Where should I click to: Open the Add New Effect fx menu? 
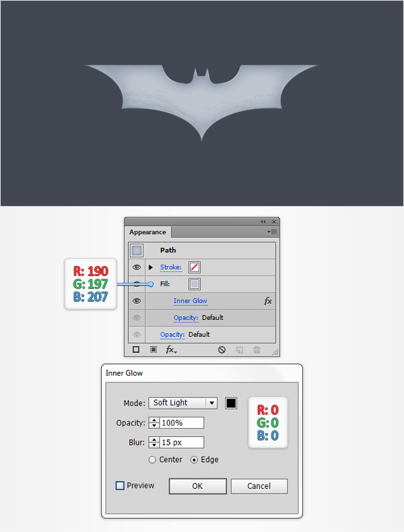(171, 350)
